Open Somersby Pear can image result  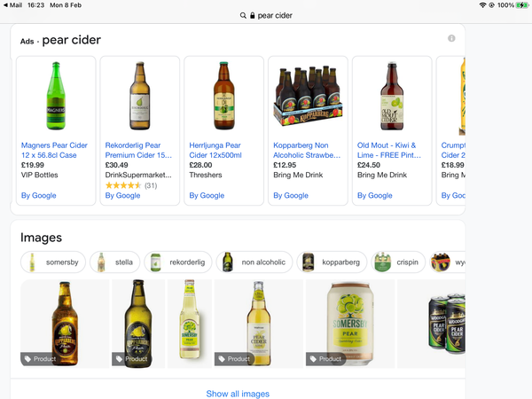pos(350,324)
